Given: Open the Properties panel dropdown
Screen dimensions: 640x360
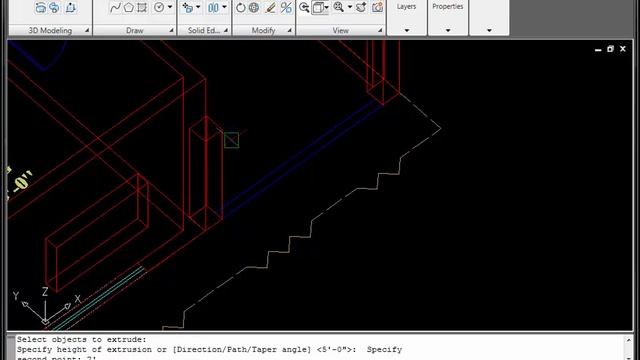Looking at the screenshot, I should pos(448,30).
